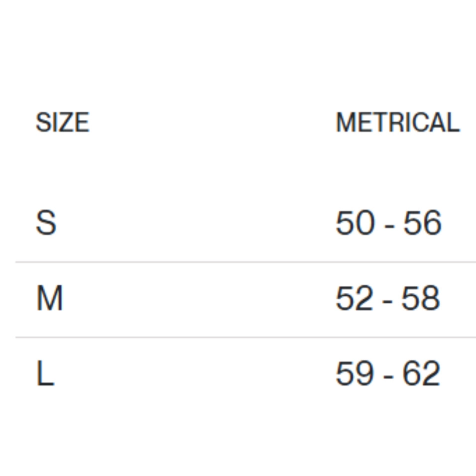Viewport: 476px width, 476px height.
Task: Select the S size label
Action: click(x=46, y=223)
